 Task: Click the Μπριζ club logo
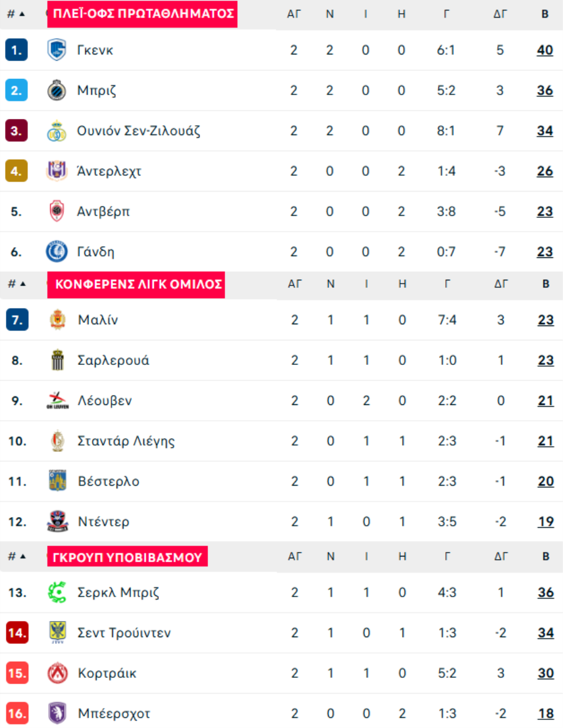pyautogui.click(x=56, y=91)
